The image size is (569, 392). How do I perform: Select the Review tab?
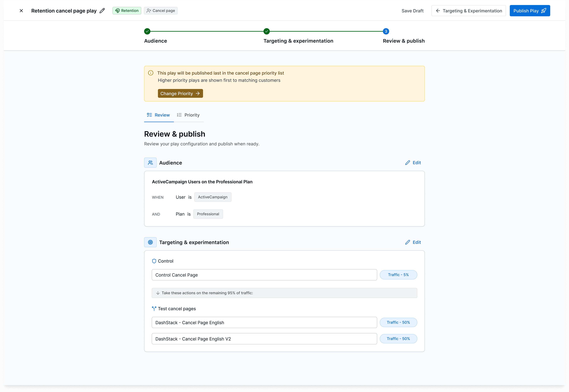159,115
